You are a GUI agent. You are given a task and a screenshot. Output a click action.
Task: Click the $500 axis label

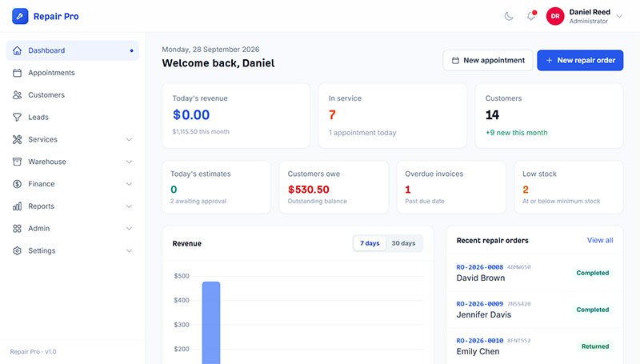182,276
